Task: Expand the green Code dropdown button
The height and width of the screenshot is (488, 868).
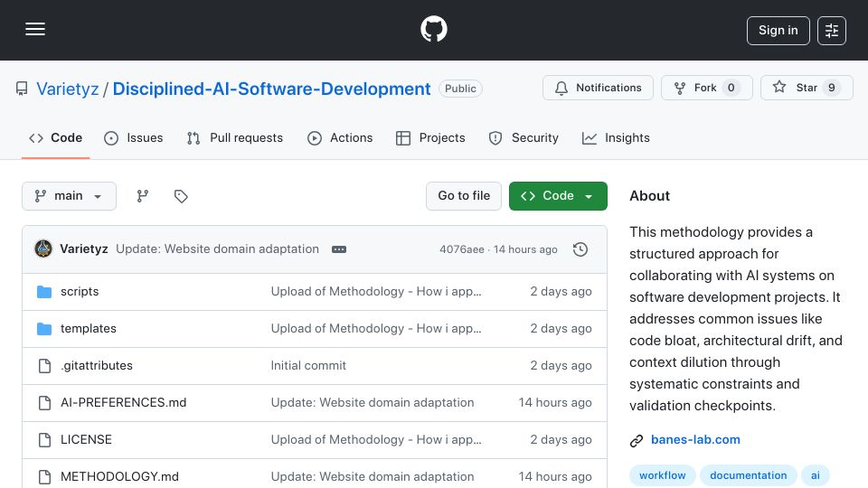Action: point(558,196)
